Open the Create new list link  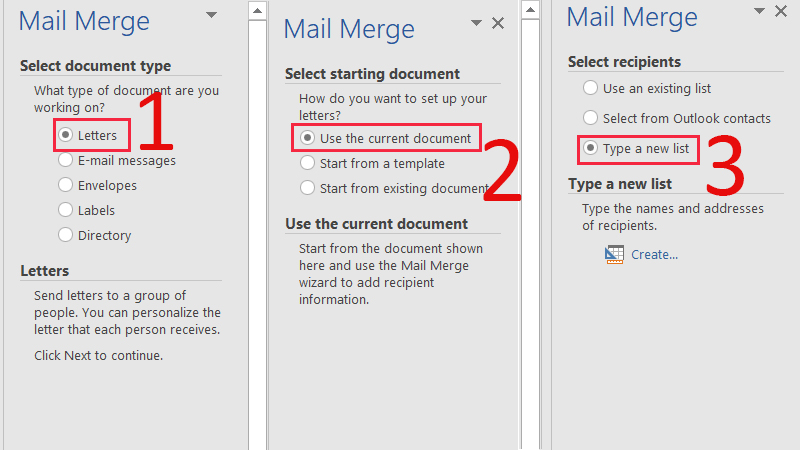654,255
